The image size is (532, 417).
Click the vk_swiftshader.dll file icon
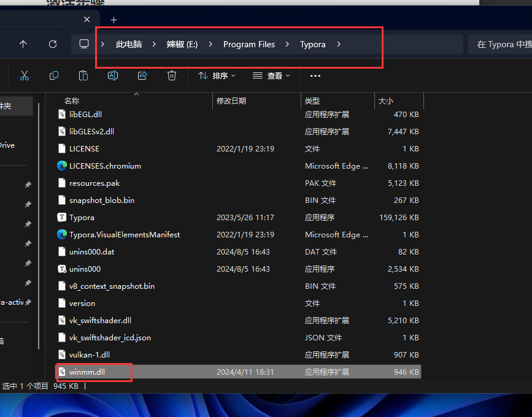click(x=62, y=320)
